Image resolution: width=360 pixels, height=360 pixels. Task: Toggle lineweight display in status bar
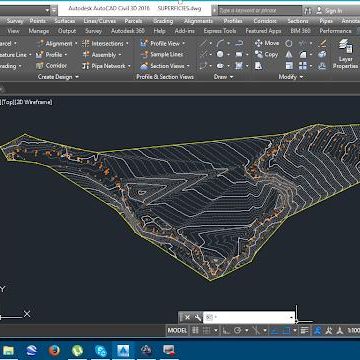click(304, 330)
